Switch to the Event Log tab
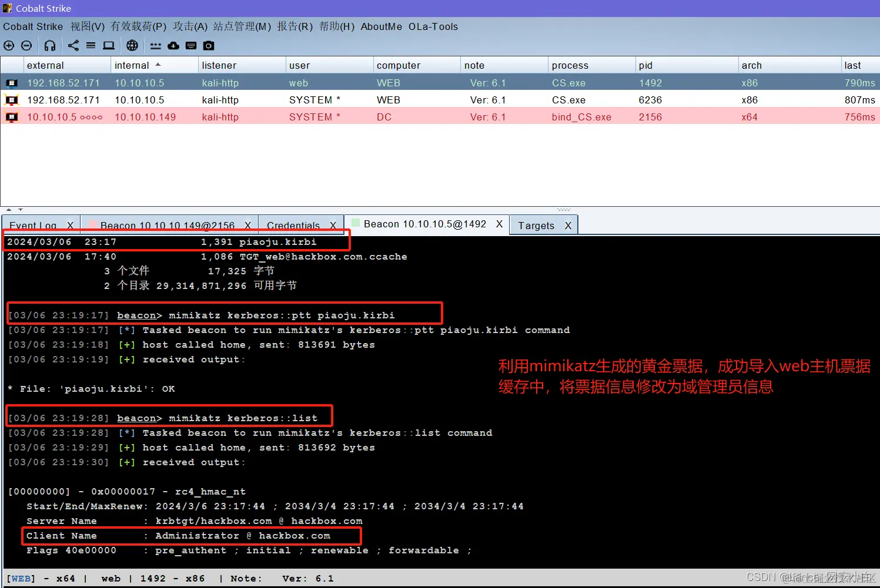 [x=33, y=226]
